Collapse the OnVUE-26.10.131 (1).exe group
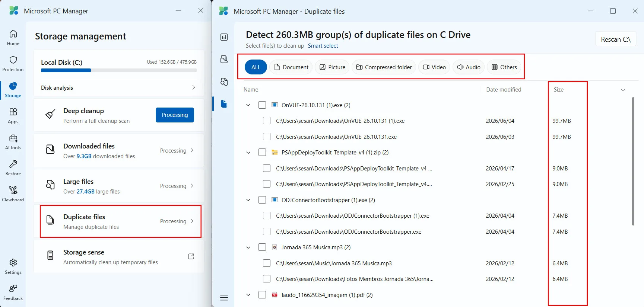Image resolution: width=644 pixels, height=307 pixels. point(248,105)
